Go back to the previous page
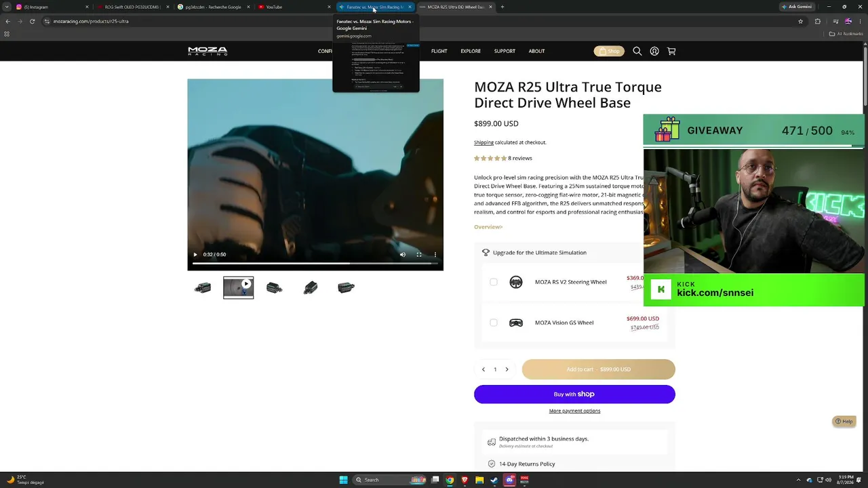The image size is (868, 488). (7, 21)
